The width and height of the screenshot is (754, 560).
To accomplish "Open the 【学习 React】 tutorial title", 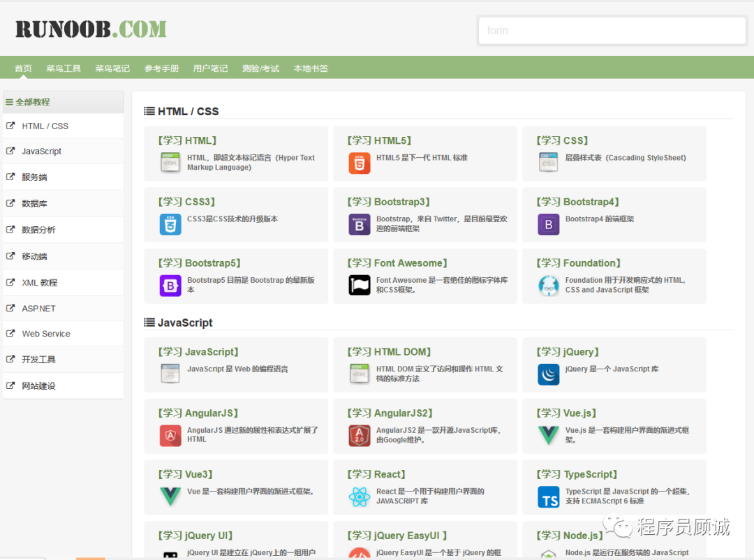I will point(376,474).
